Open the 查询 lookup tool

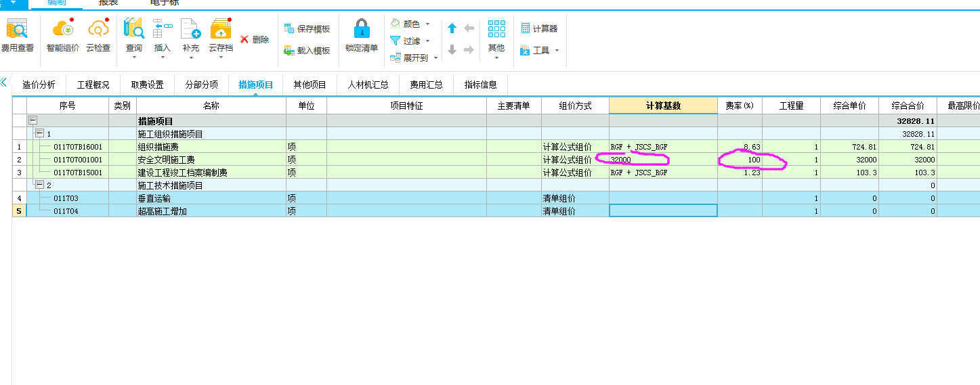[134, 39]
